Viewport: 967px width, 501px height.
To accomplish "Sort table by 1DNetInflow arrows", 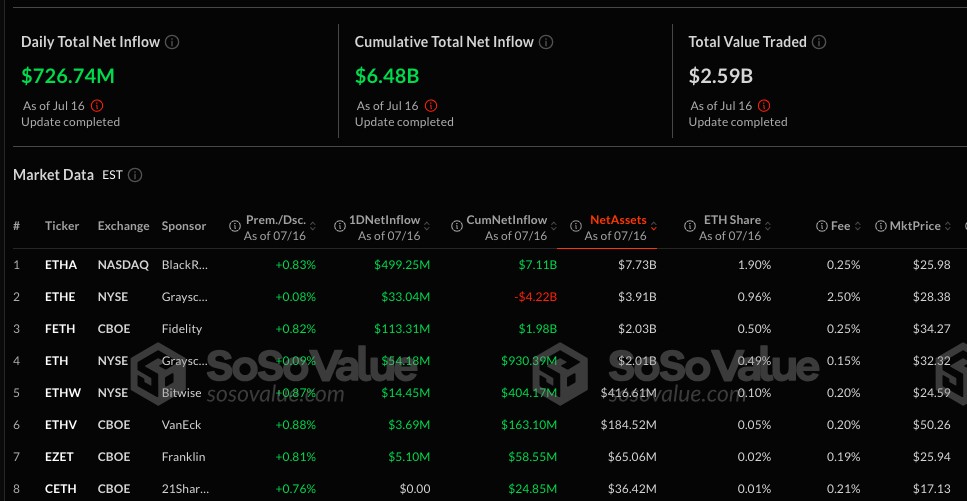I will [x=427, y=226].
